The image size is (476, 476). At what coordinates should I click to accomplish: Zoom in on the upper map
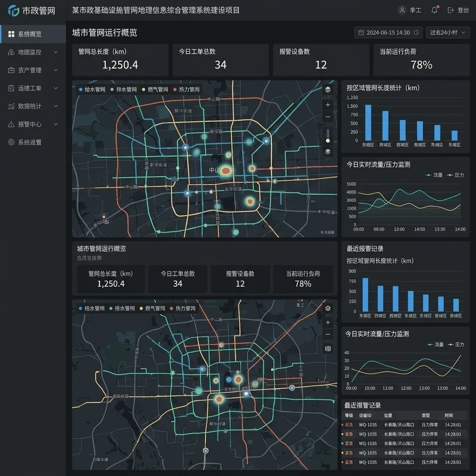tap(328, 105)
